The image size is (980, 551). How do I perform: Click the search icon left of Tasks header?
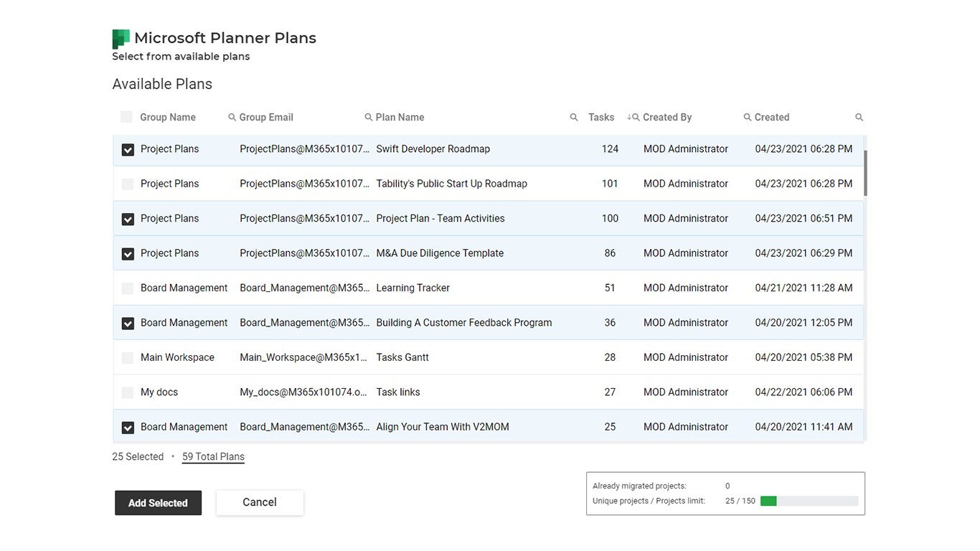click(x=574, y=117)
